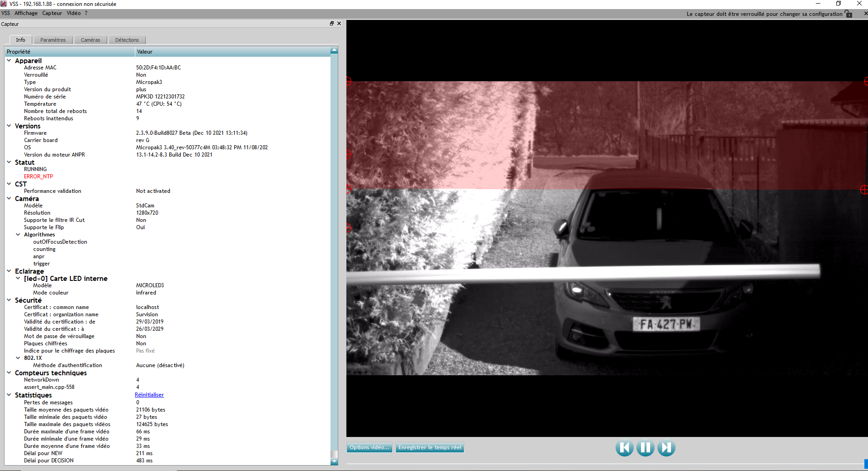868x471 pixels.
Task: Dismiss the sensor lock warning banner
Action: tap(865, 14)
